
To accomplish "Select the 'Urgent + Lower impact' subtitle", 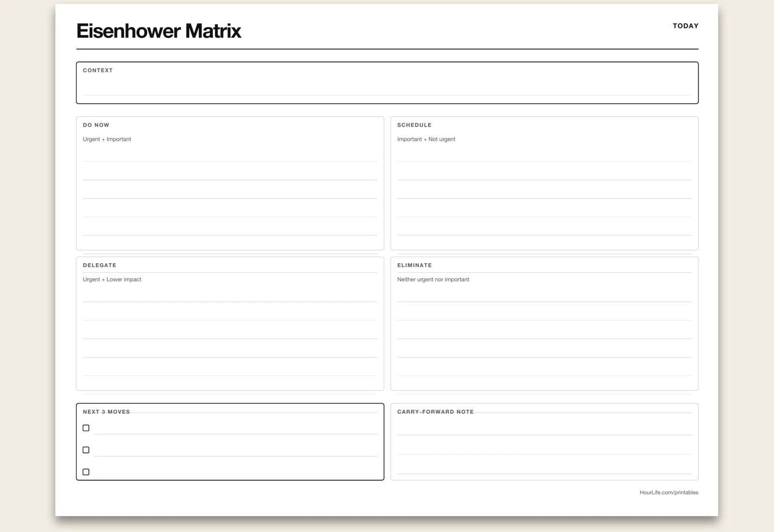I will pyautogui.click(x=112, y=280).
